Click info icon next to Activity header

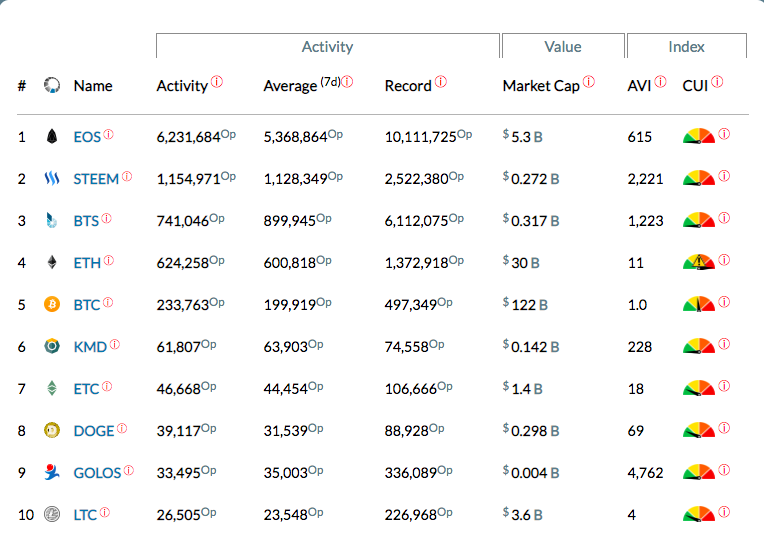[x=217, y=81]
